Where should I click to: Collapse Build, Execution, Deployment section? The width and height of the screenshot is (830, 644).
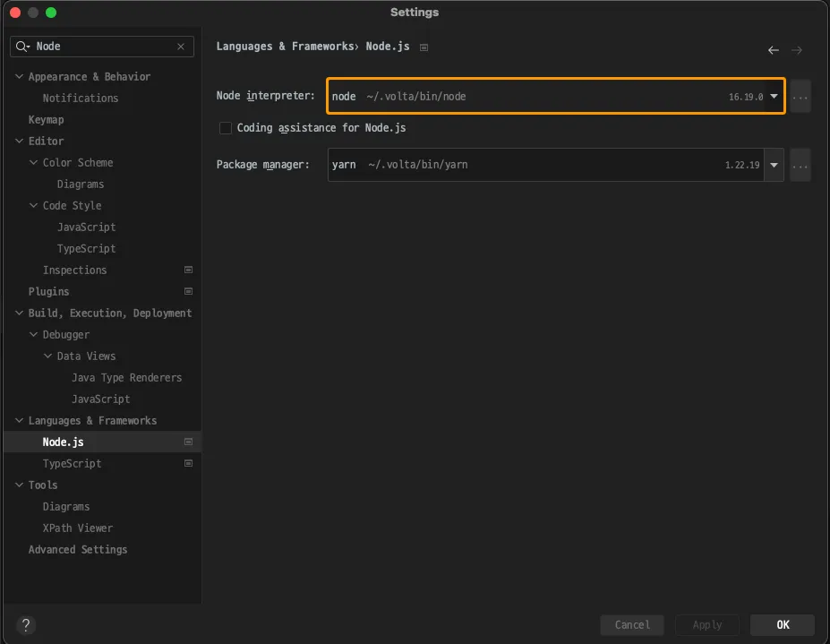(19, 313)
